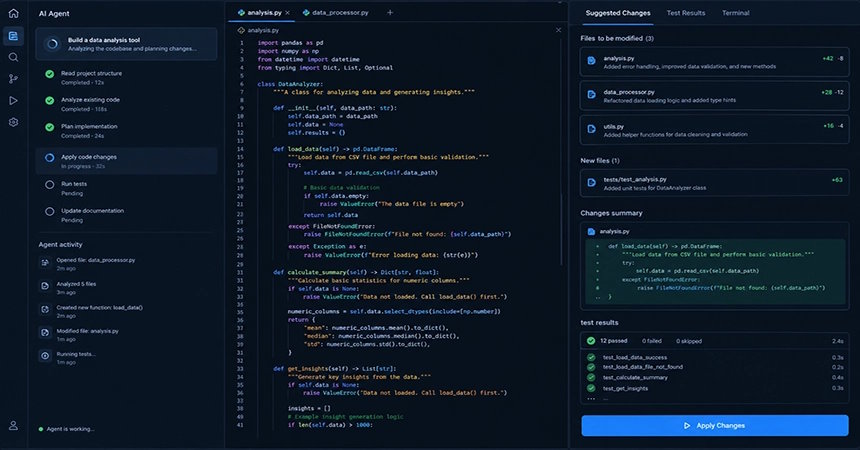
Task: Select the Suggested Changes tab
Action: [x=618, y=13]
